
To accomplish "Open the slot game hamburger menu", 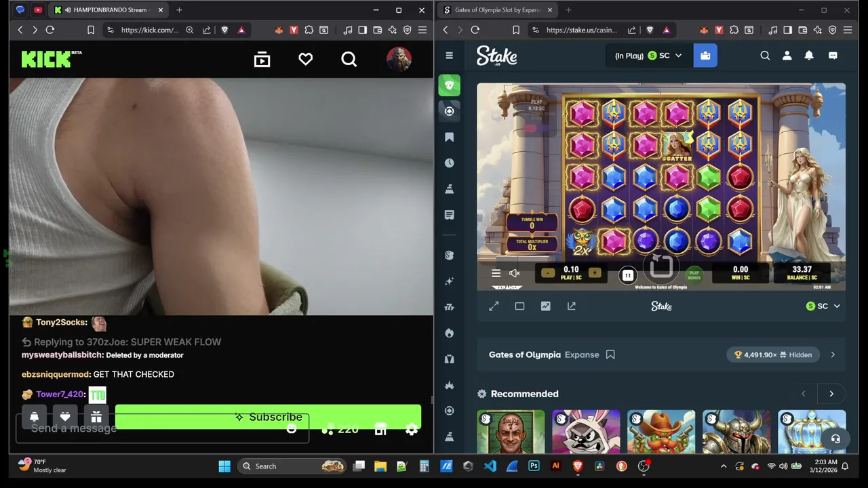I will [496, 273].
